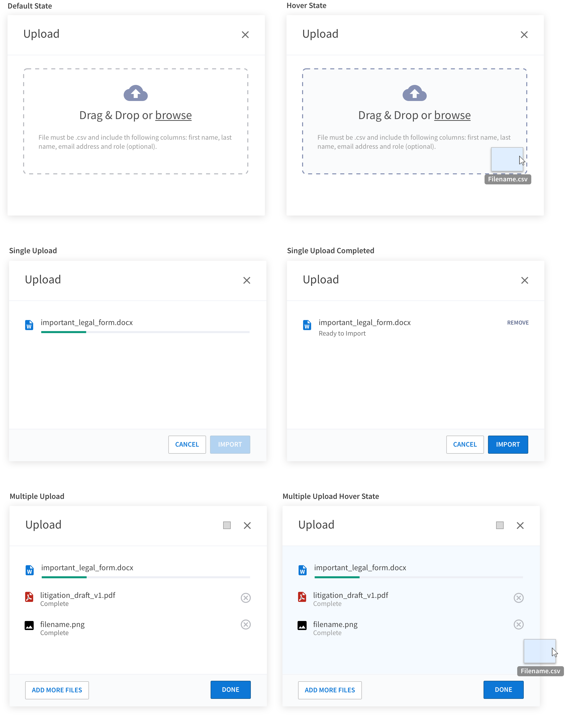Remove litigation_draft_v1.pdf in Multiple Upload Hover panel
572x728 pixels.
pyautogui.click(x=518, y=598)
